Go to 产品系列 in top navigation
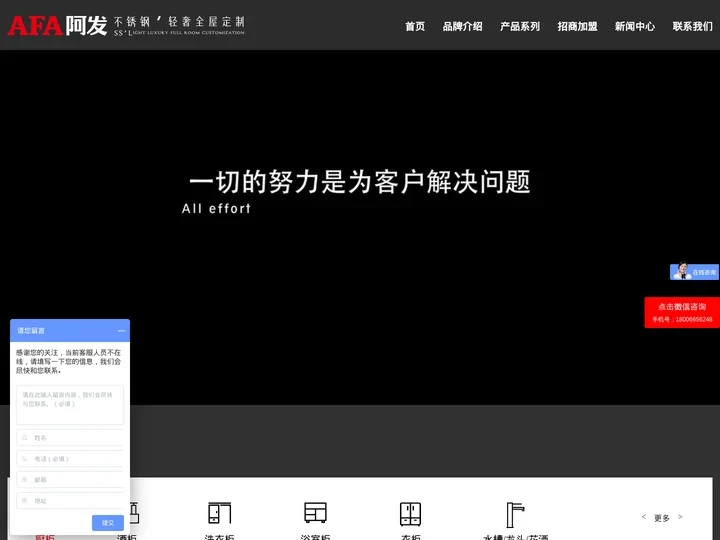Screen dimensions: 720x540 (520, 26)
